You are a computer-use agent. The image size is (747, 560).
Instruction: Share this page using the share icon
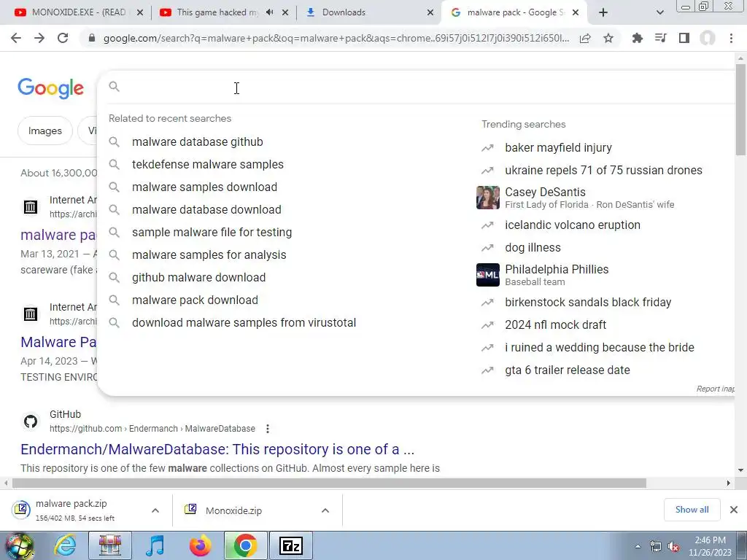click(x=585, y=38)
